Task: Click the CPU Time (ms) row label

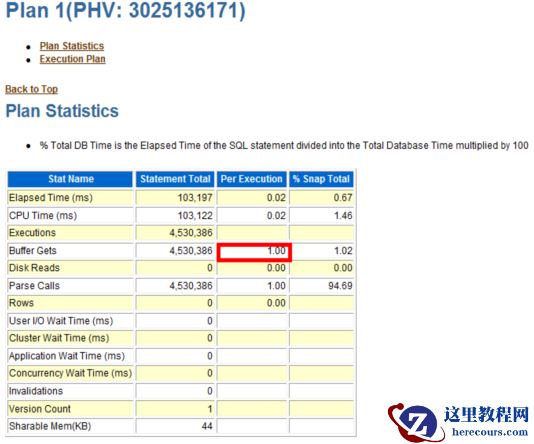Action: pos(43,216)
